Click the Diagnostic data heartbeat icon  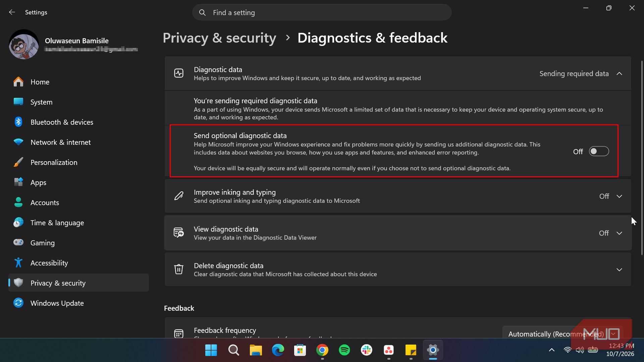[179, 73]
